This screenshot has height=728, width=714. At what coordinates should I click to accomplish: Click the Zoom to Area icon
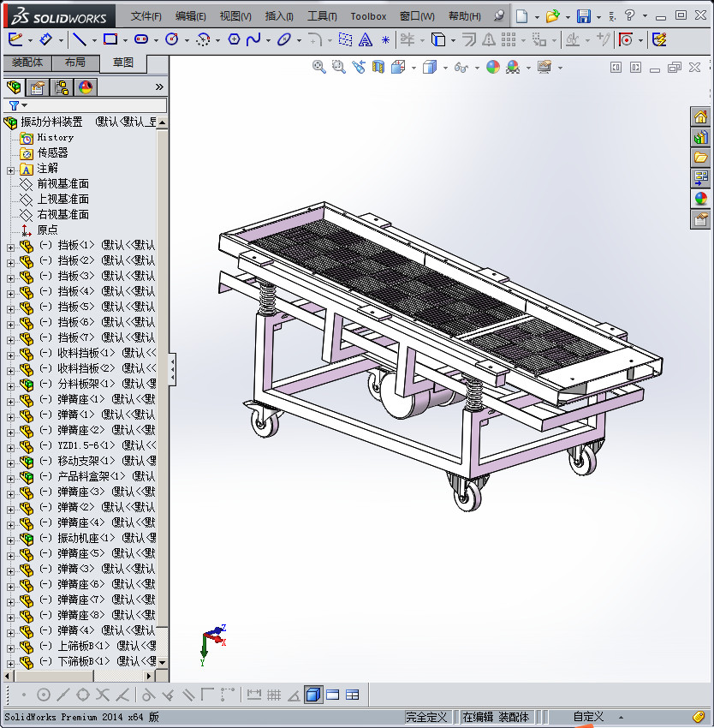(339, 68)
